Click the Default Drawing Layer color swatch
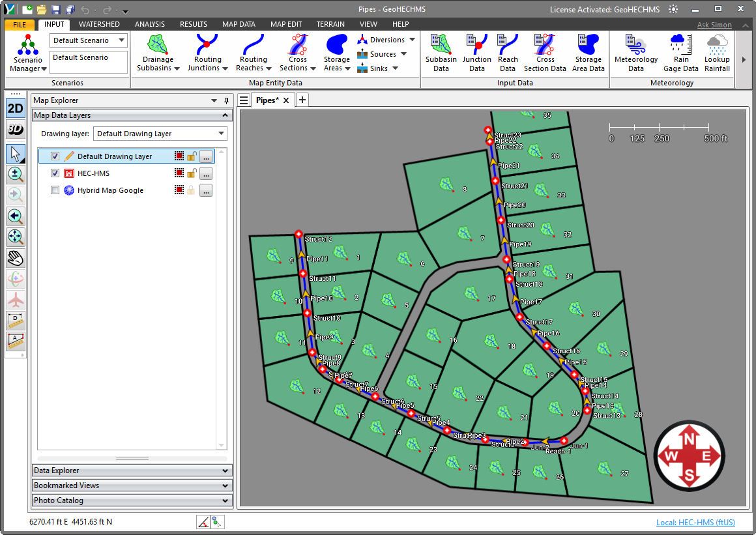Viewport: 756px width, 535px height. [179, 156]
